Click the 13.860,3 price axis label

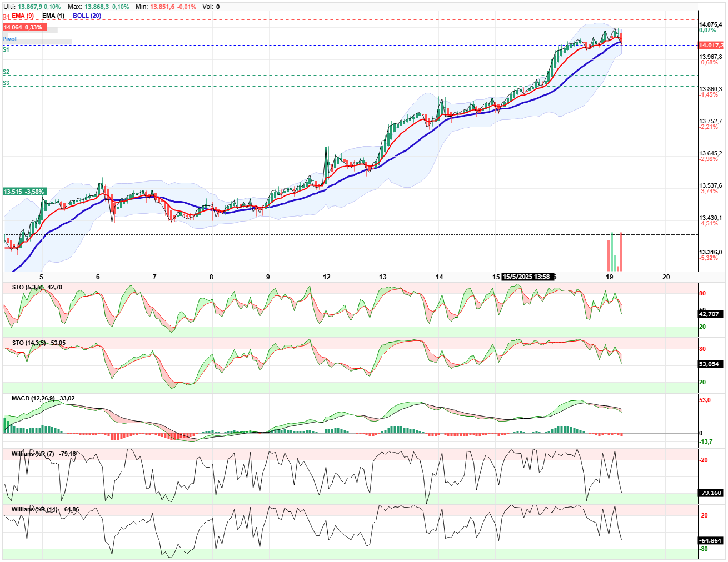click(711, 89)
